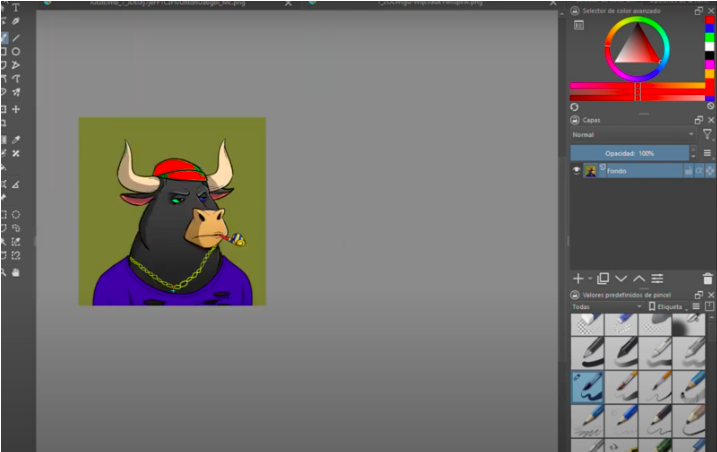The height and width of the screenshot is (452, 717).
Task: Click the Etiqueta tag button
Action: point(669,307)
